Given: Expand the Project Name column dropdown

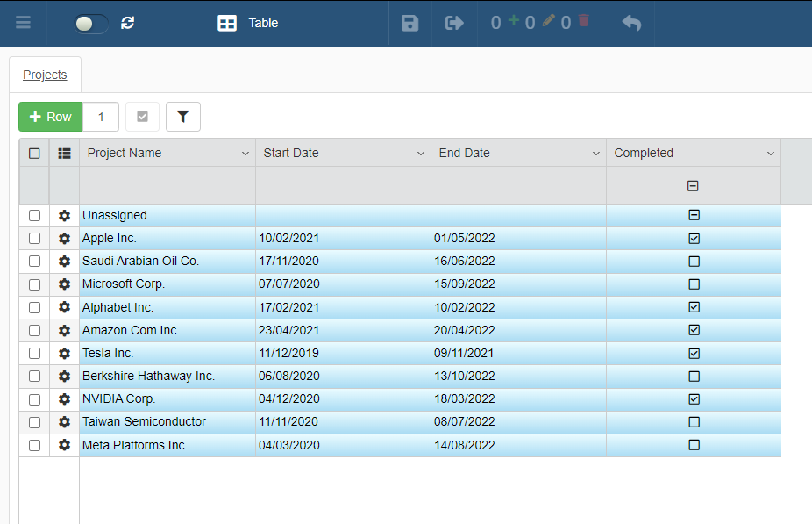Looking at the screenshot, I should click(245, 154).
